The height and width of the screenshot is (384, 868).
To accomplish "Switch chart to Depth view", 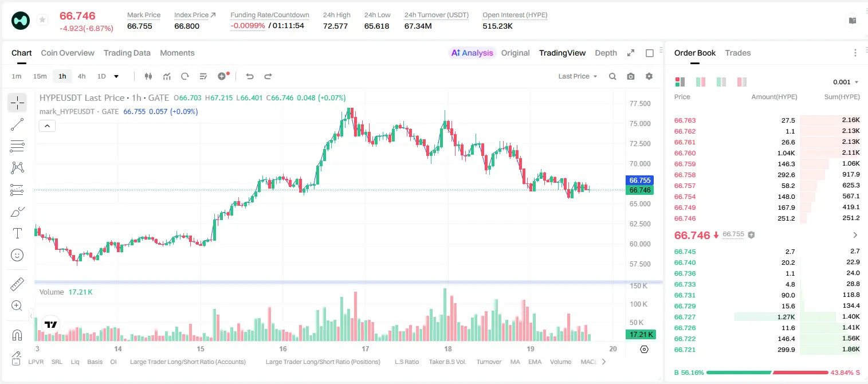I will coord(606,53).
